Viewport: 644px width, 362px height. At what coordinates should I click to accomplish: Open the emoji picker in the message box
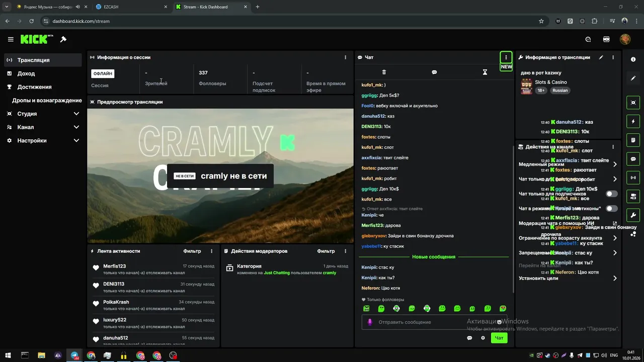pyautogui.click(x=499, y=322)
